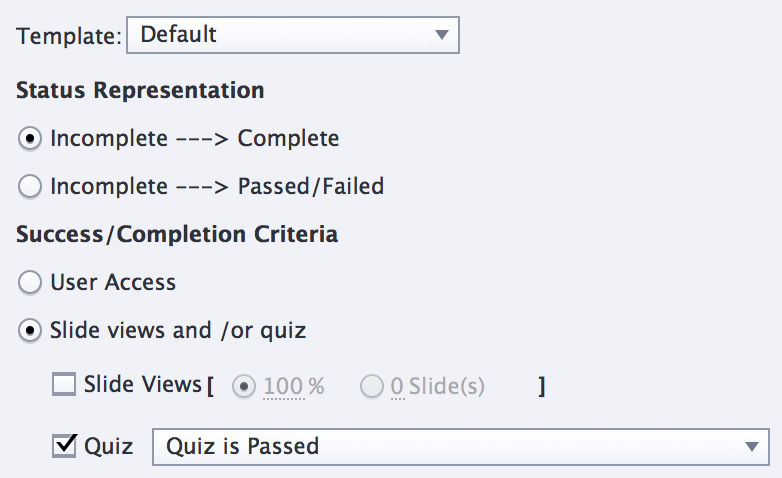Enable the Slide Views checkbox
782x478 pixels.
click(64, 384)
